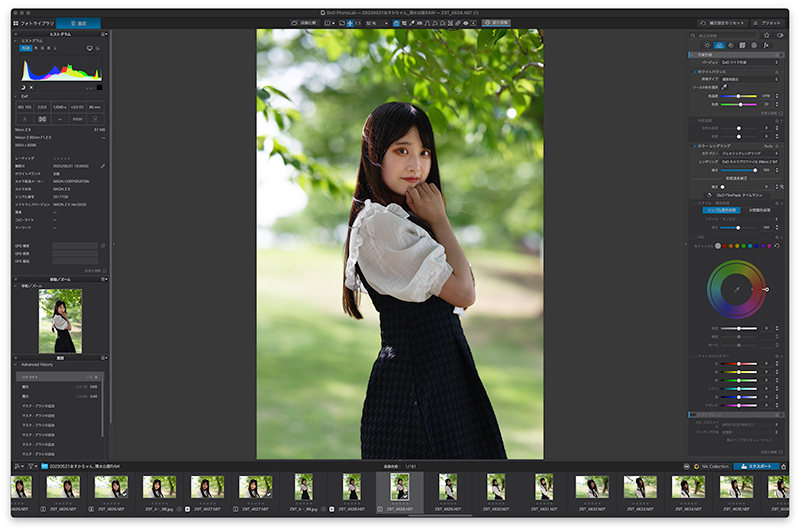
Task: Select the crop tool in top toolbar
Action: click(x=404, y=23)
